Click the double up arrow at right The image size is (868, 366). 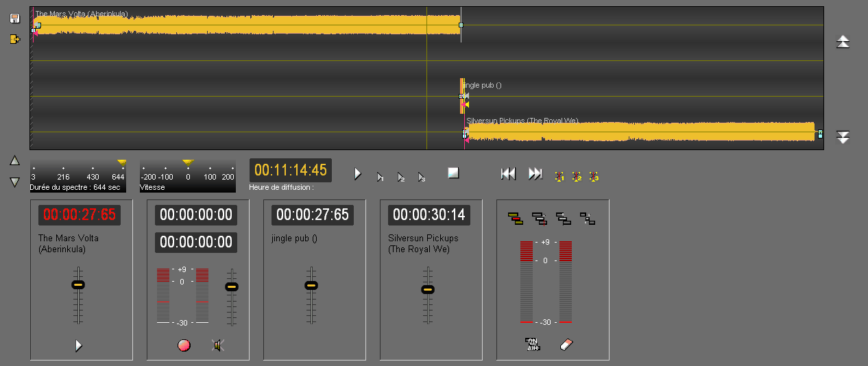point(843,42)
